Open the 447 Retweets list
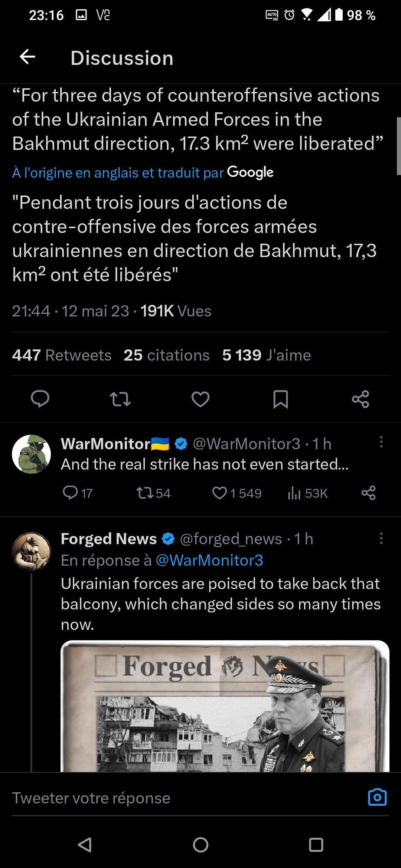The image size is (401, 868). coord(62,355)
